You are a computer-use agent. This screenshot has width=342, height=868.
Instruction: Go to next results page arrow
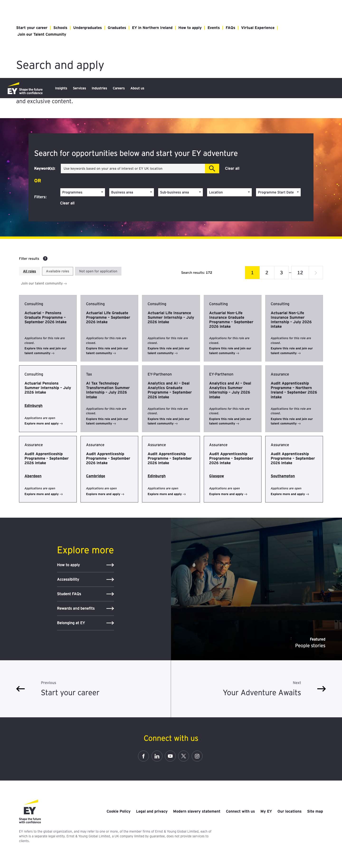[315, 273]
